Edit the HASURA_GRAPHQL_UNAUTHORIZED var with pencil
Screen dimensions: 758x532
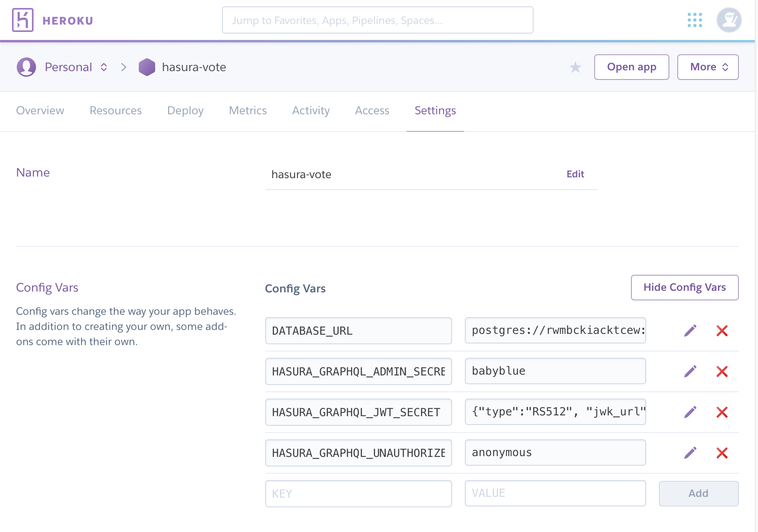click(690, 453)
